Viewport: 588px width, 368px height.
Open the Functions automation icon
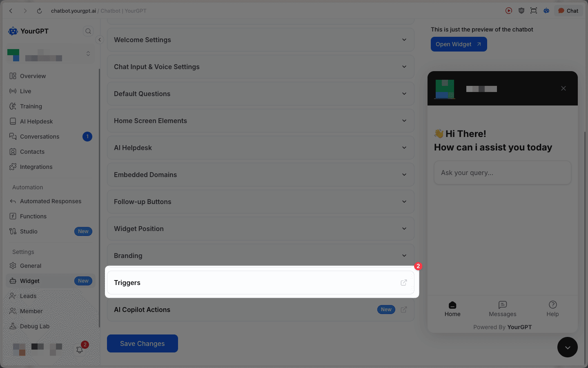click(13, 216)
